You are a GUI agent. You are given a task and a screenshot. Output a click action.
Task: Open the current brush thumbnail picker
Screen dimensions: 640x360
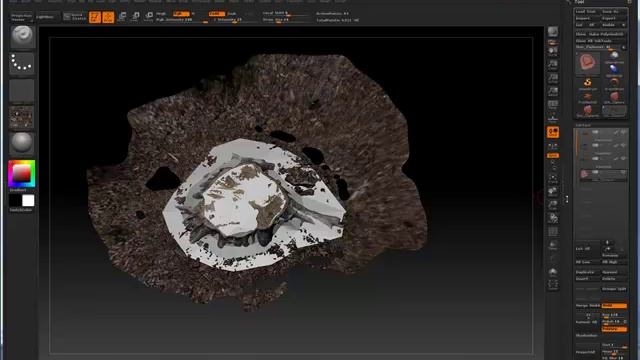(22, 37)
